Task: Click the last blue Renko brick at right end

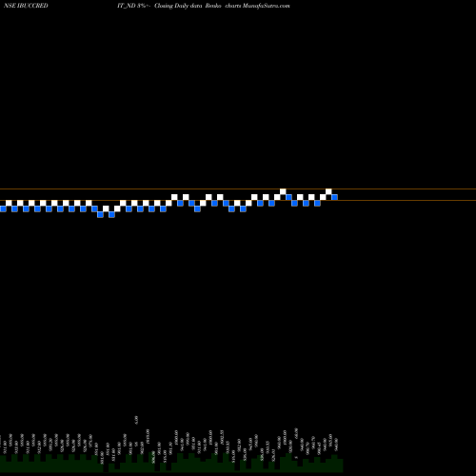Action: (x=334, y=197)
